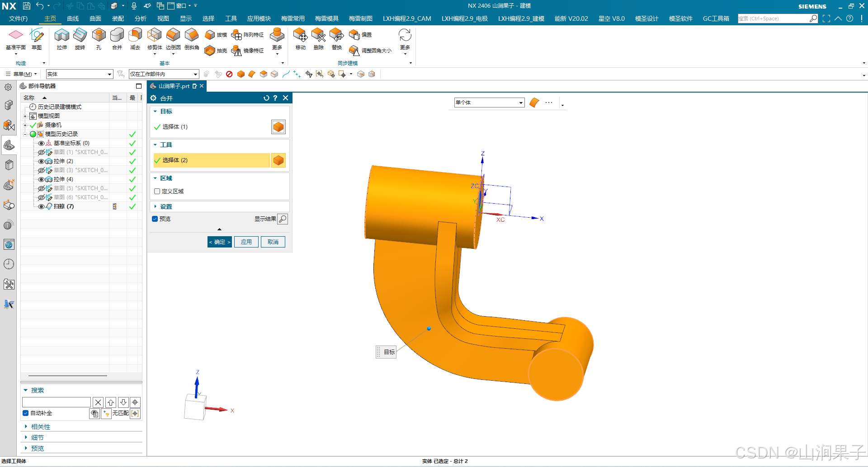Hide the 拉伸 (4) feature

tap(41, 179)
